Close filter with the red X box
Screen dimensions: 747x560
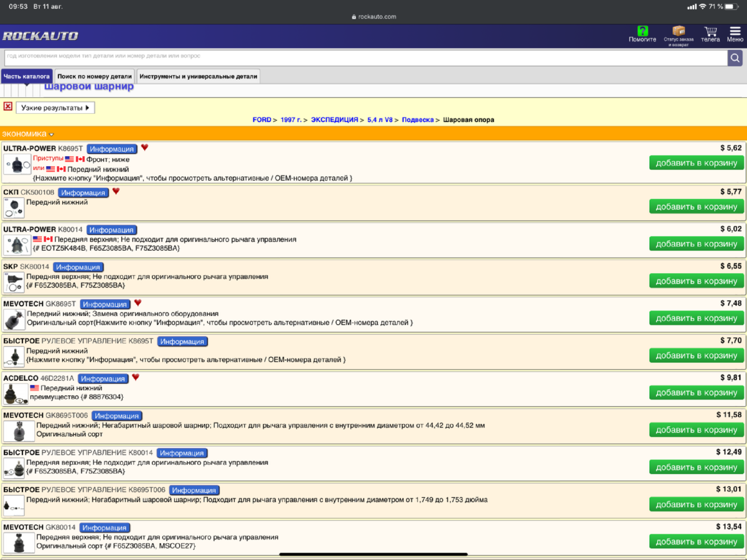(8, 107)
